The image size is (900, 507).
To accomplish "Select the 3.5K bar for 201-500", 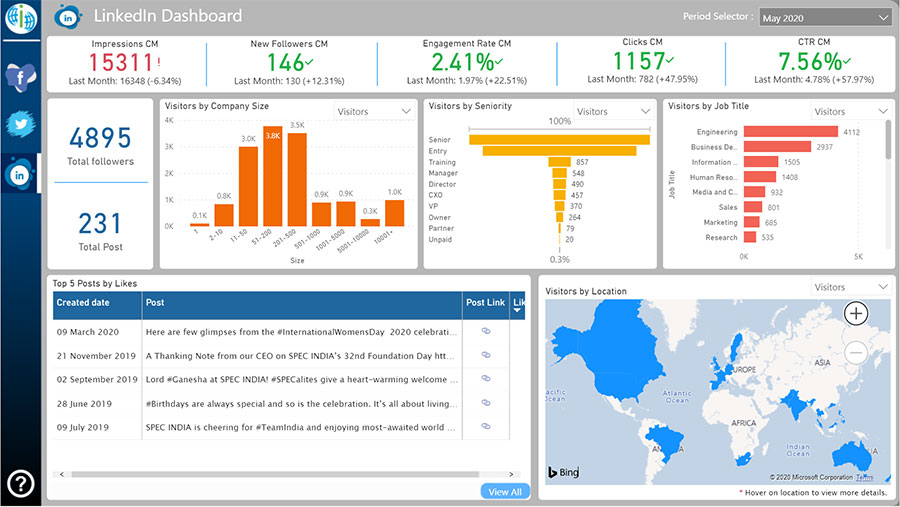I will [297, 180].
